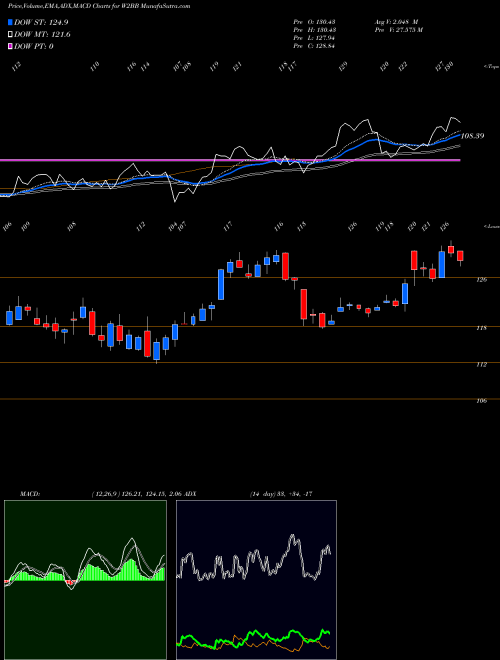Click the '<Tops' axis label
Viewport: 500px width, 660px height.
[491, 67]
